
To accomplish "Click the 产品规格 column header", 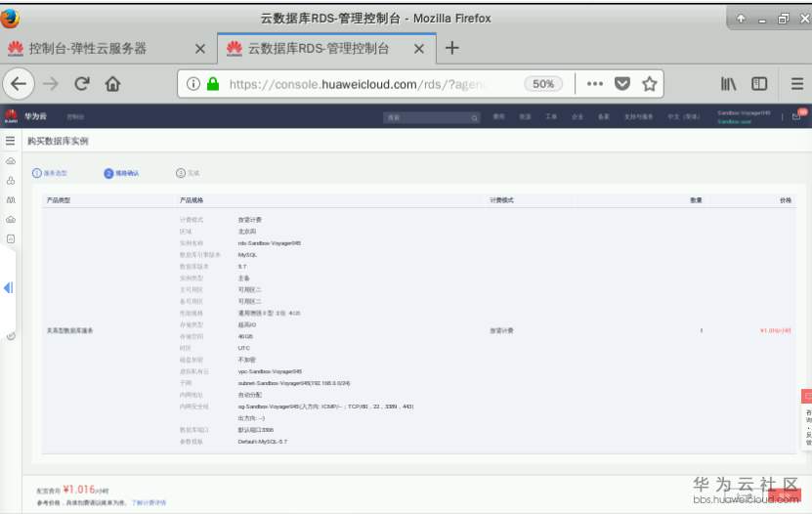I will click(192, 200).
